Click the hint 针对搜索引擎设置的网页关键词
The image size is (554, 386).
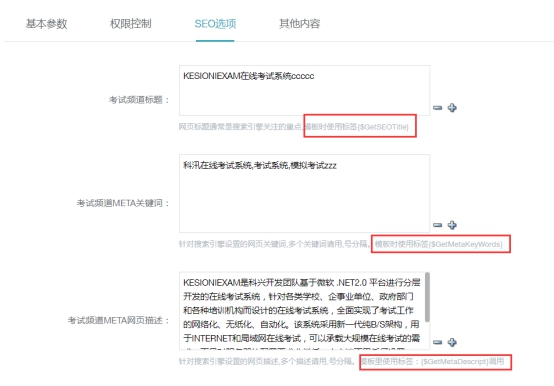232,244
